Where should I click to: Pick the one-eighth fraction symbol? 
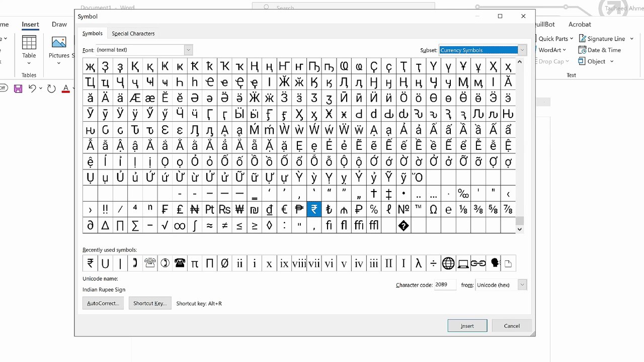click(463, 210)
